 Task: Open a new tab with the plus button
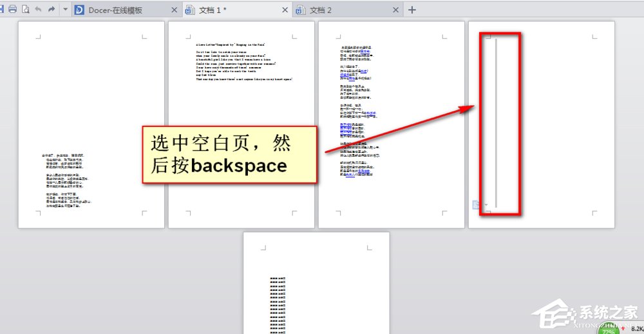412,10
